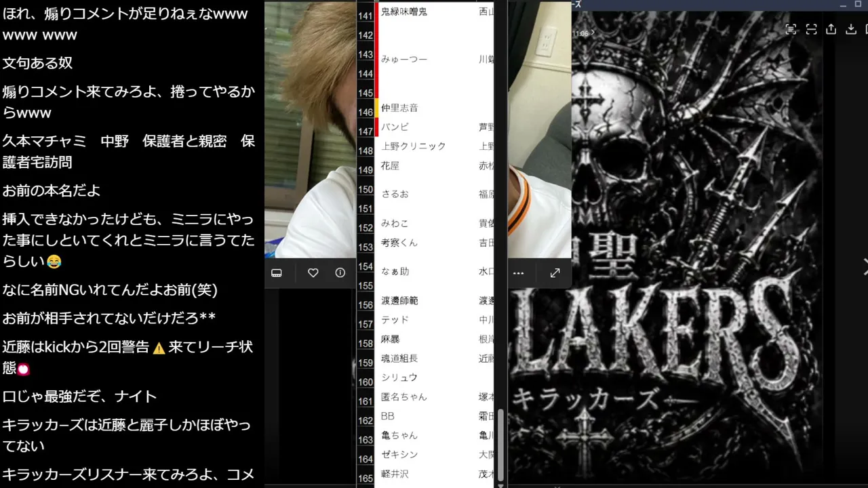Select row header 153

(366, 247)
